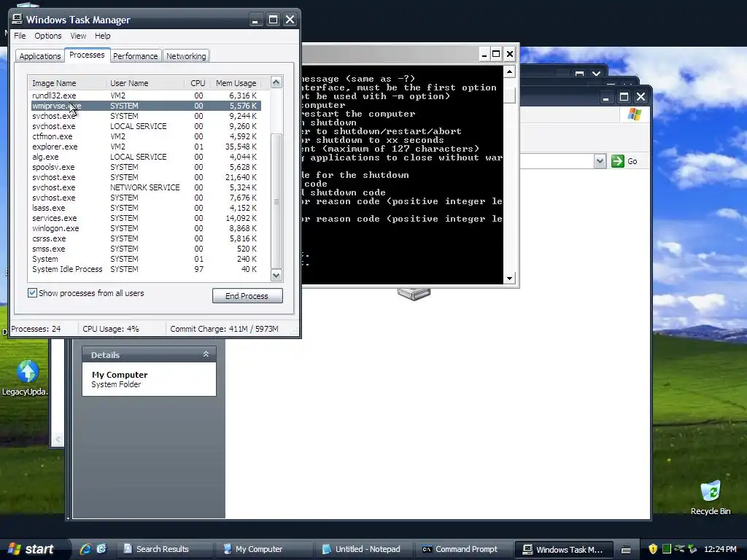Open the Recycle Bin desktop icon
Image resolution: width=747 pixels, height=560 pixels.
point(711,498)
